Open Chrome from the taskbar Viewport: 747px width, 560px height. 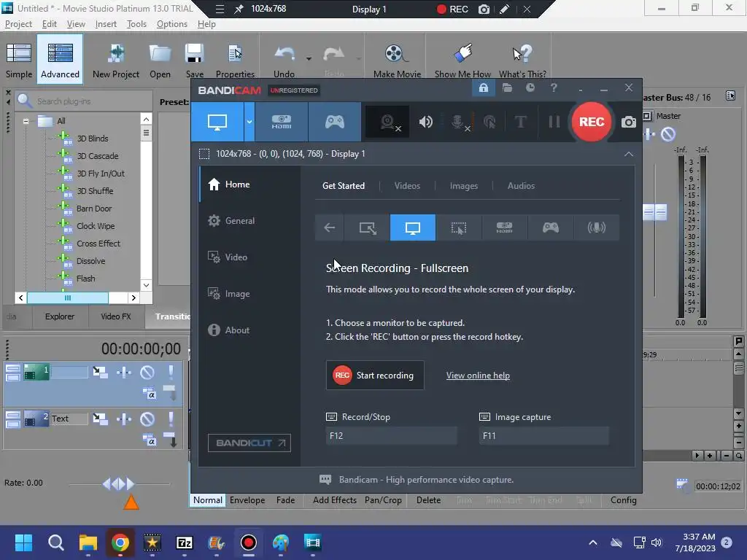120,542
